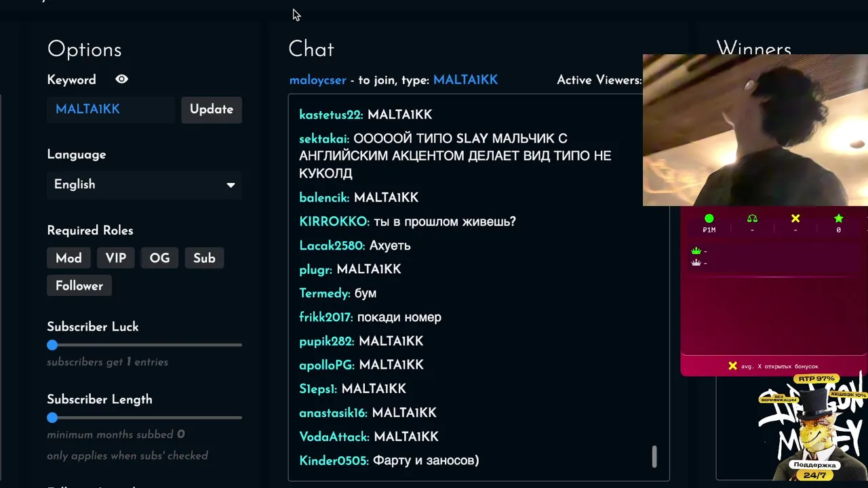Toggle the Mod required role

(x=68, y=258)
